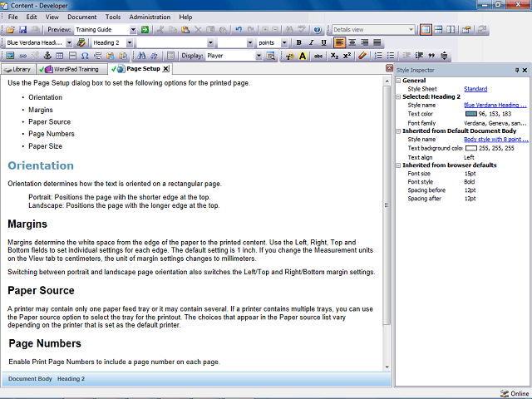Viewport: 532px width, 399px height.
Task: Open the points unit dropdown
Action: click(x=284, y=42)
